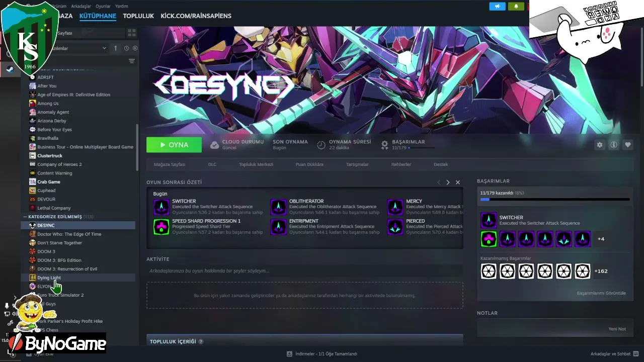This screenshot has height=362, width=644.
Task: Switch to the TOPLULUK menu
Action: 138,16
